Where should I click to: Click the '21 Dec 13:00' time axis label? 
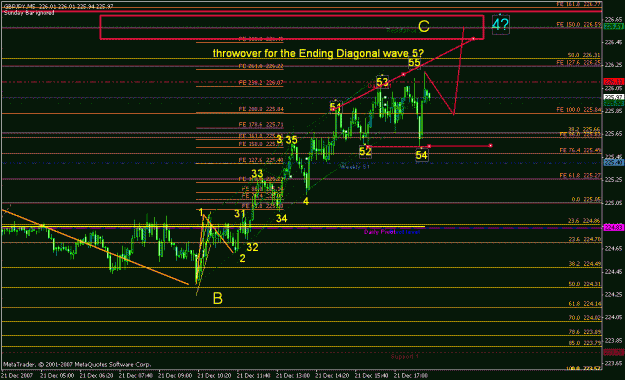click(293, 376)
